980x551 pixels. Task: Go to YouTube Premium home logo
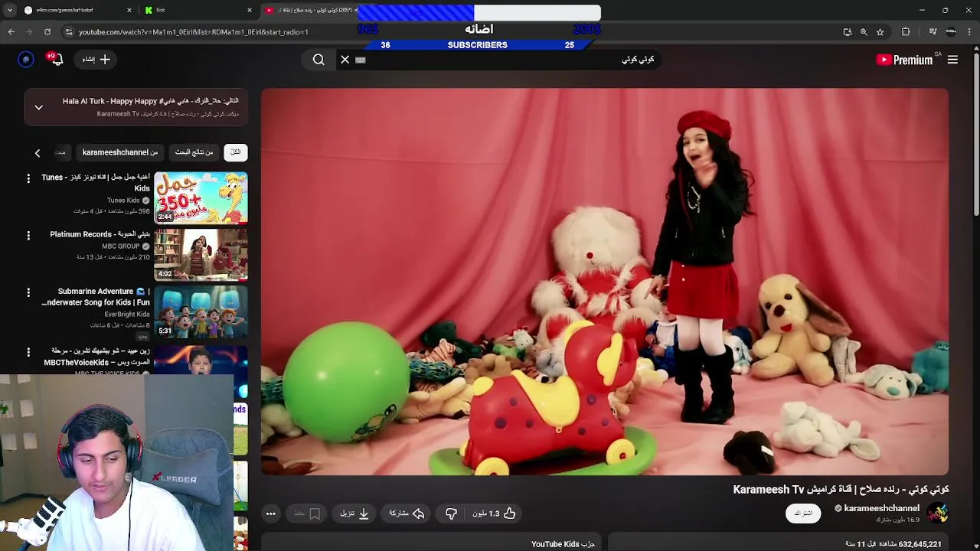tap(904, 60)
